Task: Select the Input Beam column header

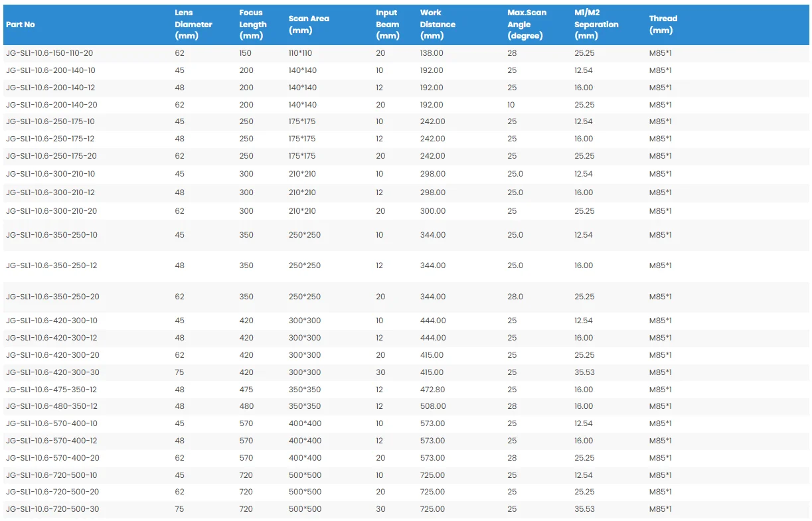Action: click(x=388, y=25)
